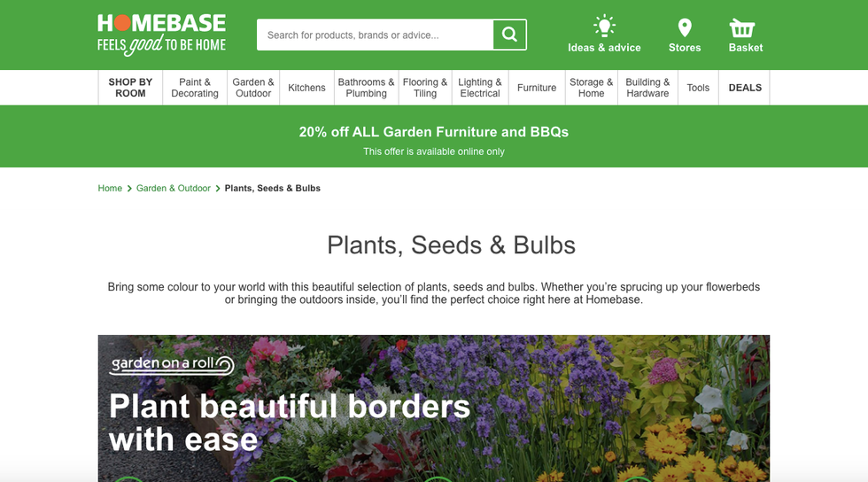Click the Plants, Seeds & Bulbs heading

(451, 245)
